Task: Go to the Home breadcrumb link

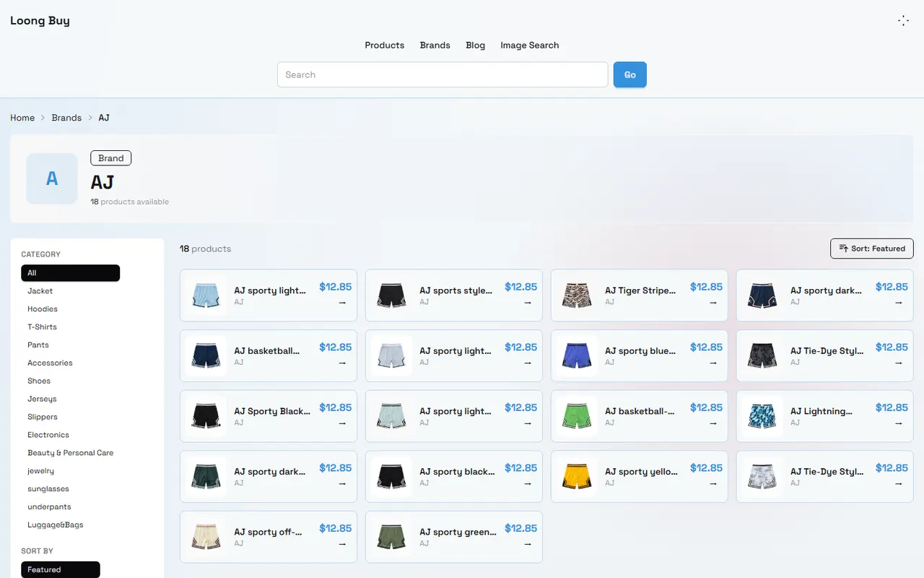Action: [22, 118]
